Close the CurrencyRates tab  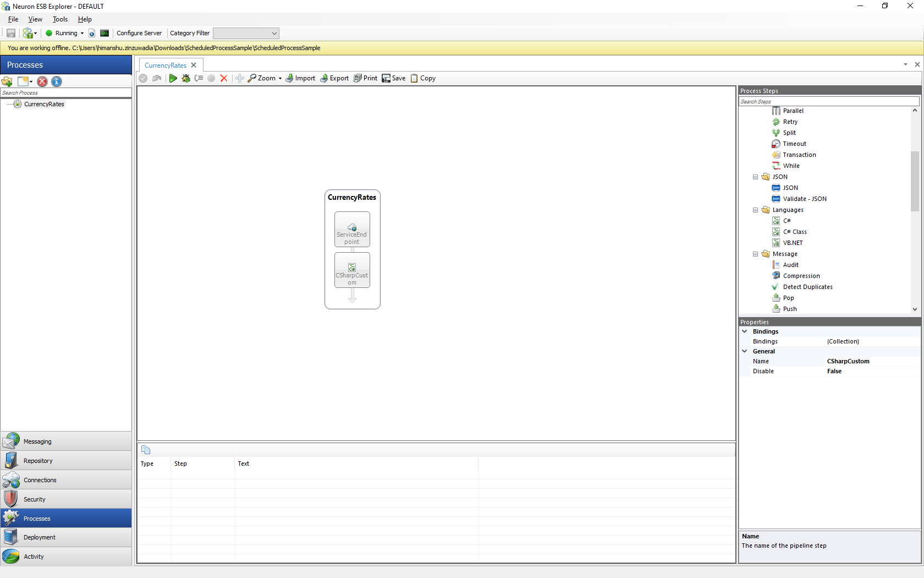[194, 65]
